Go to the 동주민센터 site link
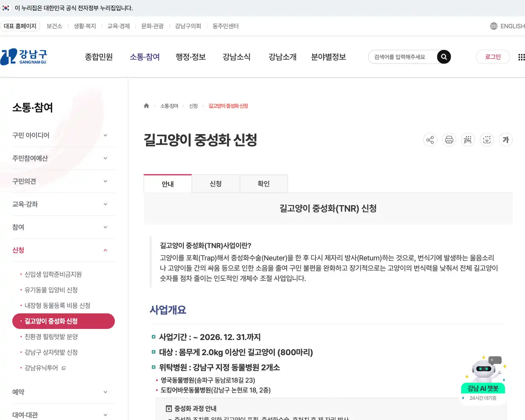 click(x=226, y=26)
